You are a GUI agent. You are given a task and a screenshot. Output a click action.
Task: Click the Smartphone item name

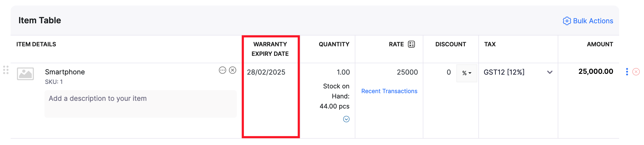65,72
